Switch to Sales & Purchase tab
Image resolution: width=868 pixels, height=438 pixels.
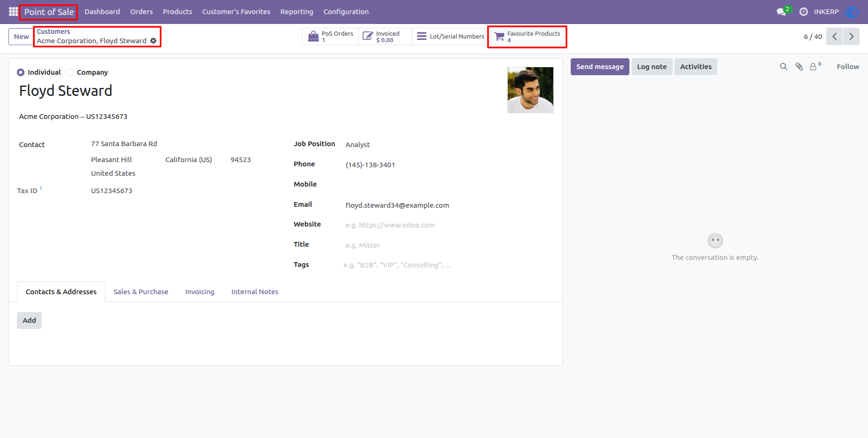[141, 292]
